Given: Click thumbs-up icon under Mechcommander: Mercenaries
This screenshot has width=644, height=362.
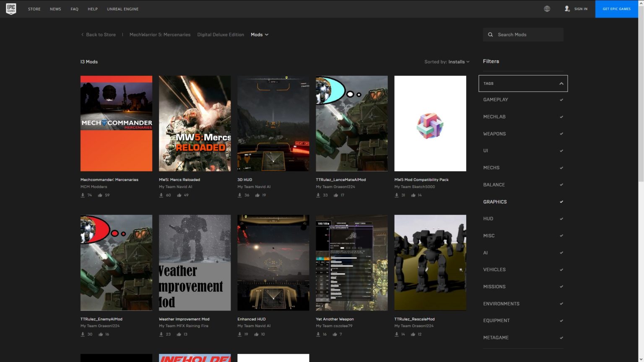Looking at the screenshot, I should click(x=100, y=195).
